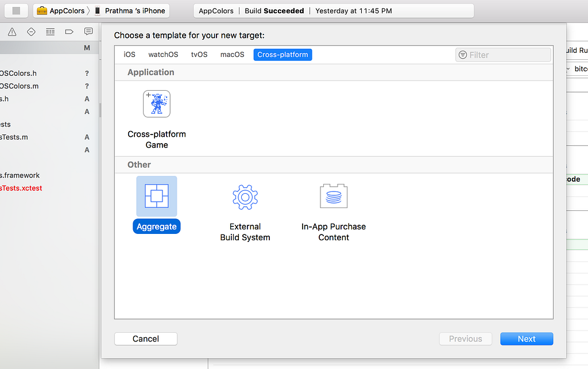Click the In-App Purchase Content label

pos(334,232)
